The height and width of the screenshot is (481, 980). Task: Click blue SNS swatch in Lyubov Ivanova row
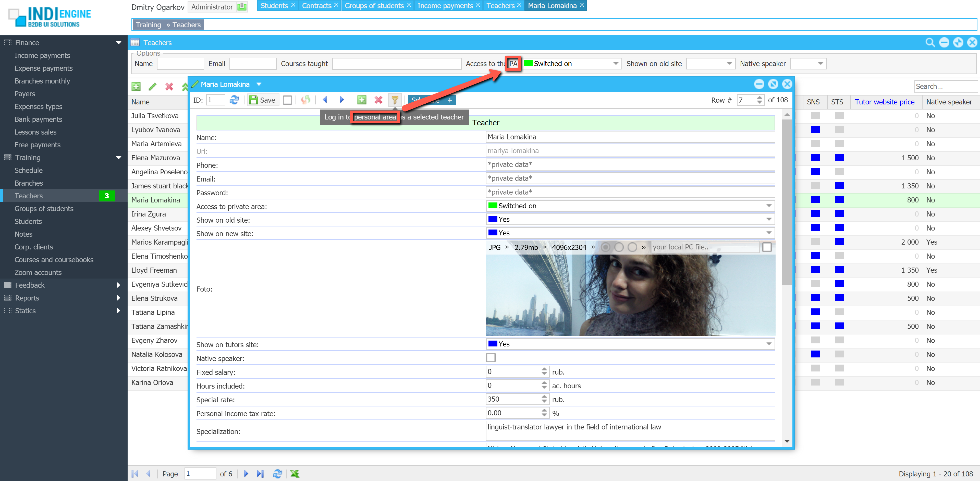point(815,130)
